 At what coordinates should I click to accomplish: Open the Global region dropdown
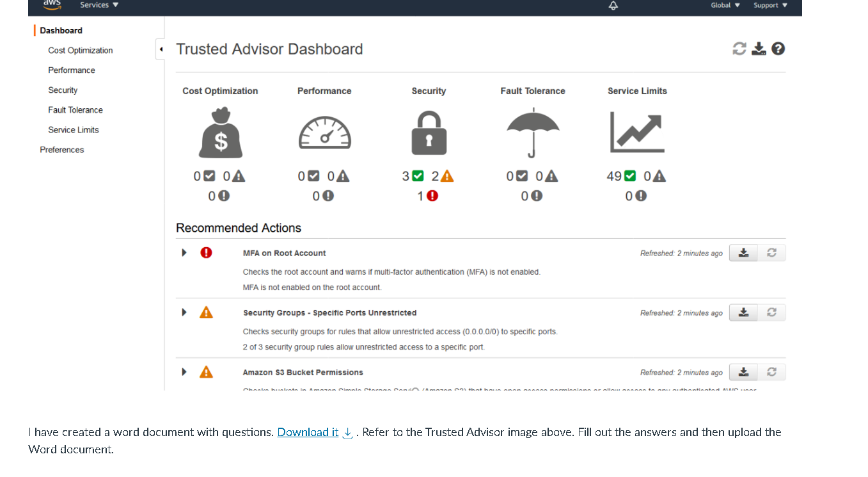pyautogui.click(x=725, y=5)
